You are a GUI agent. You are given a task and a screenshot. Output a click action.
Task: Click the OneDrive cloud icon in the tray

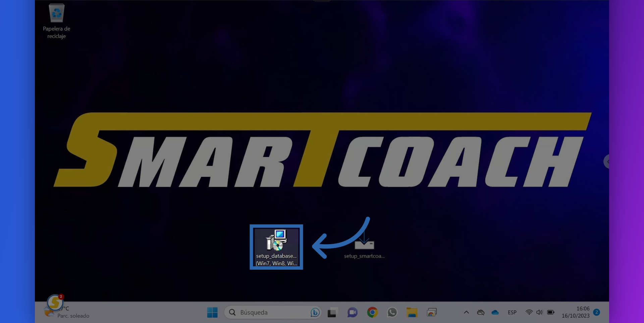(495, 312)
